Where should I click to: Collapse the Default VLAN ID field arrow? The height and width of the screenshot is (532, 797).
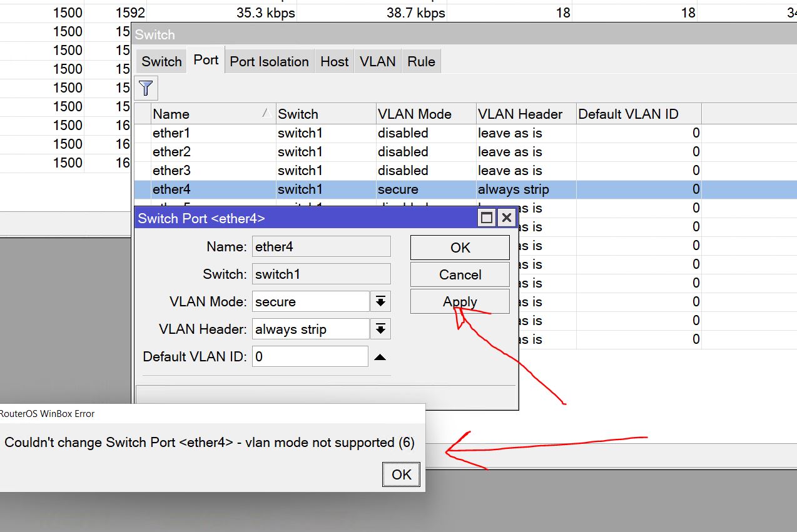click(380, 357)
